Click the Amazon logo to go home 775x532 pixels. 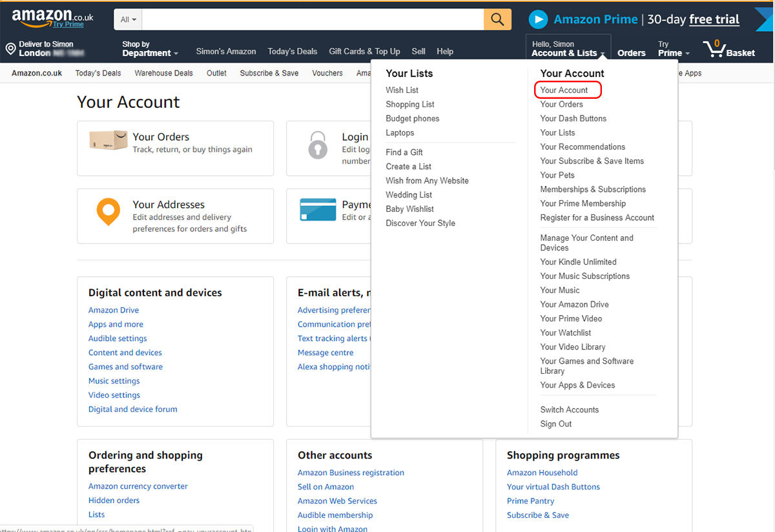pyautogui.click(x=43, y=14)
